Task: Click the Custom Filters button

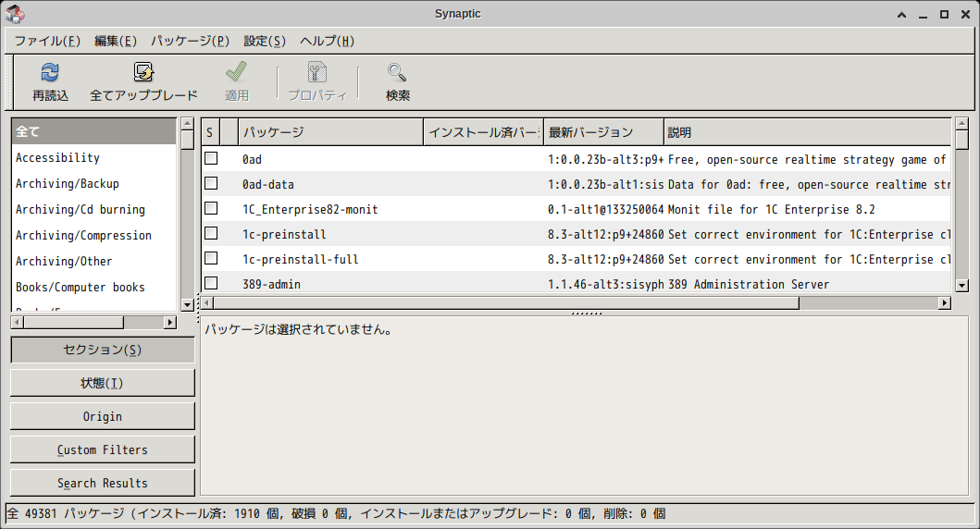Action: (103, 449)
